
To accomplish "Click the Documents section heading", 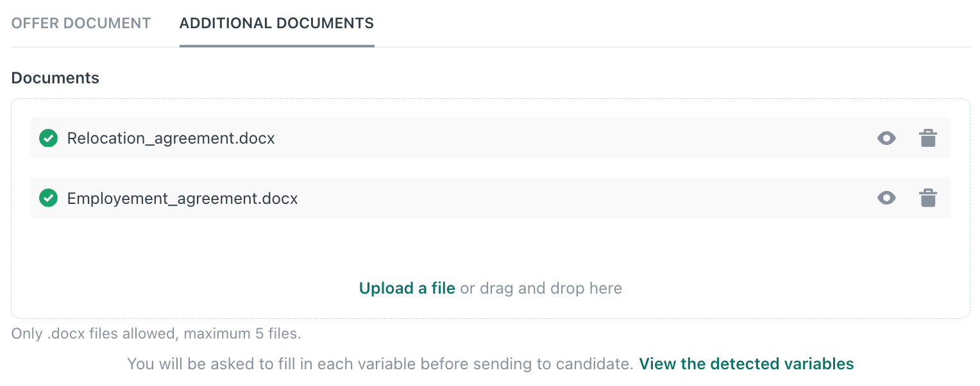I will click(x=55, y=78).
